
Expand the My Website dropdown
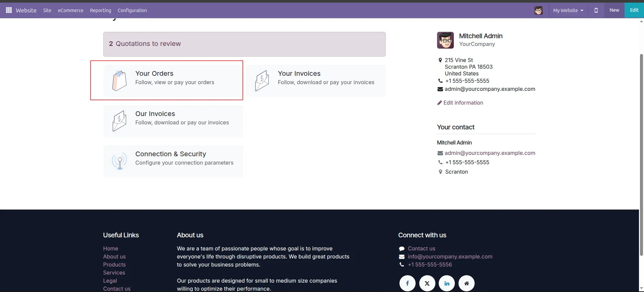[568, 10]
